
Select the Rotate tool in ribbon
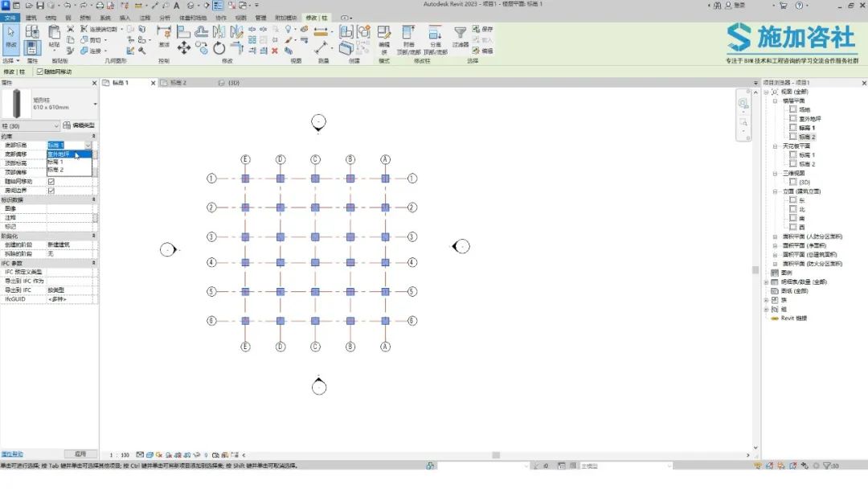(219, 48)
